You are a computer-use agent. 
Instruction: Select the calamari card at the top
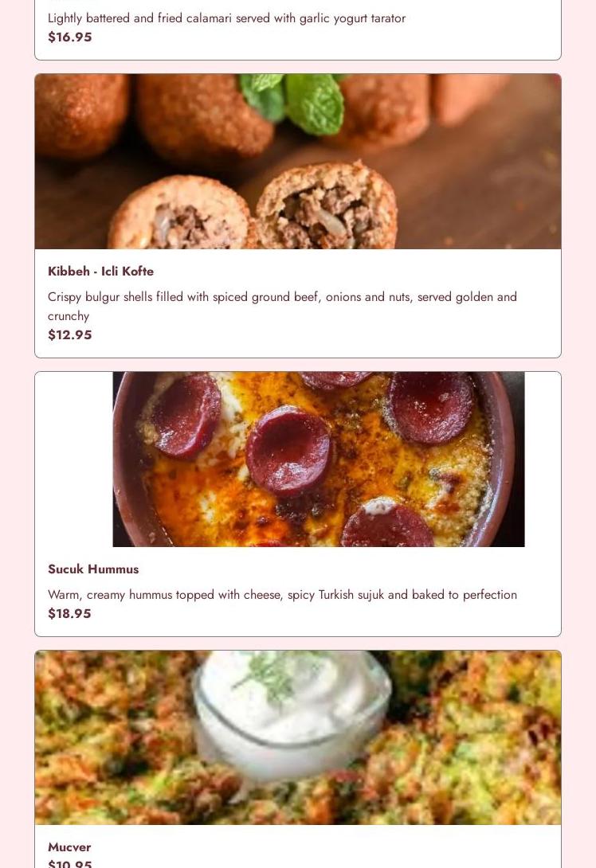(x=298, y=30)
